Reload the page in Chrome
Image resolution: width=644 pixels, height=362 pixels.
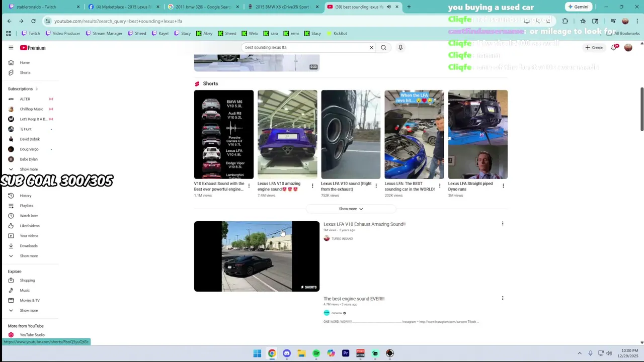click(33, 21)
